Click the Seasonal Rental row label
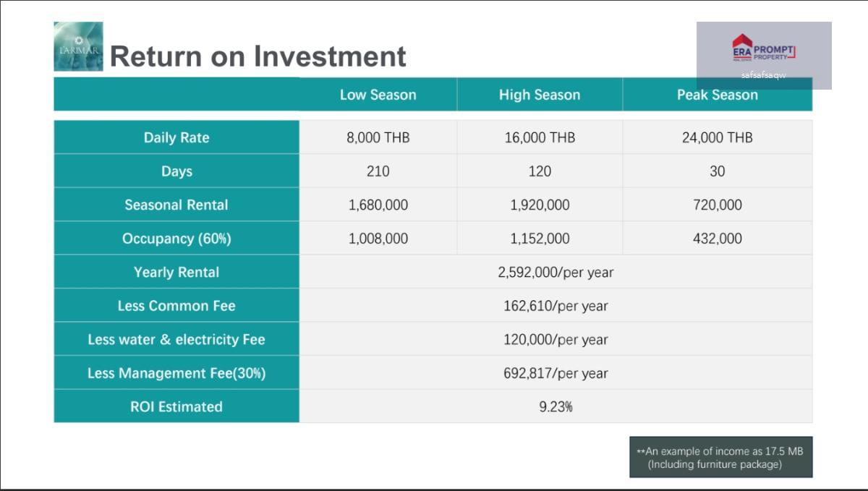The height and width of the screenshot is (491, 868). click(x=176, y=205)
